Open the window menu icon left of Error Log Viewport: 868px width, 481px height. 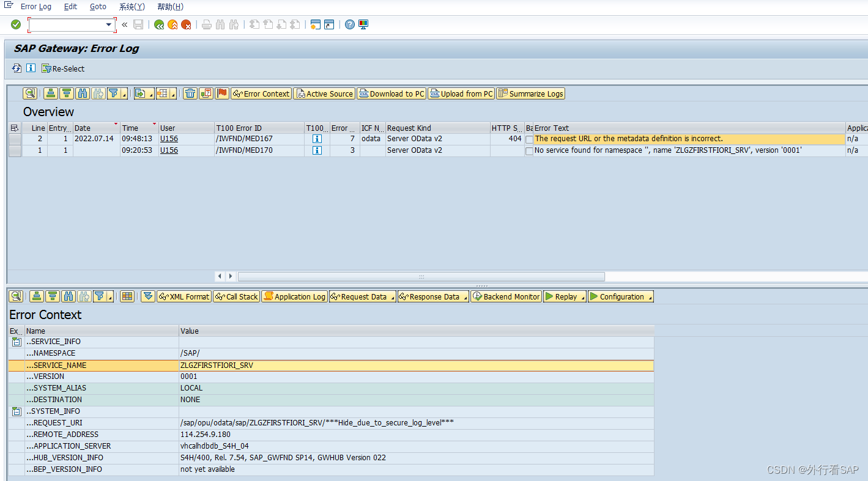(x=9, y=6)
